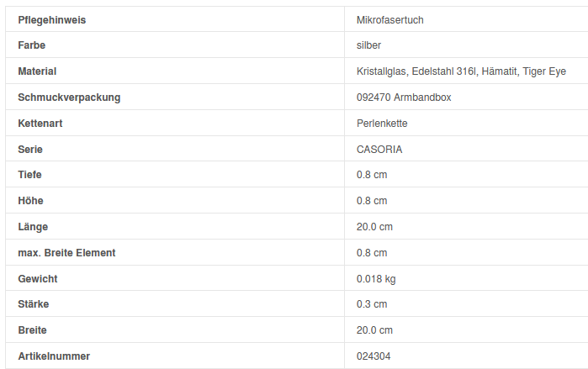Select the Kettenart label
Viewport: 588px width, 369px height.
pyautogui.click(x=40, y=124)
